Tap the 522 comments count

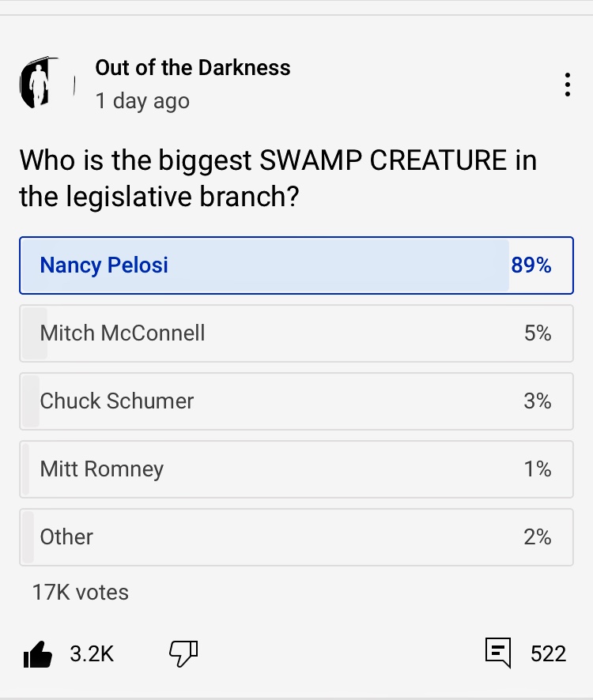(x=549, y=653)
